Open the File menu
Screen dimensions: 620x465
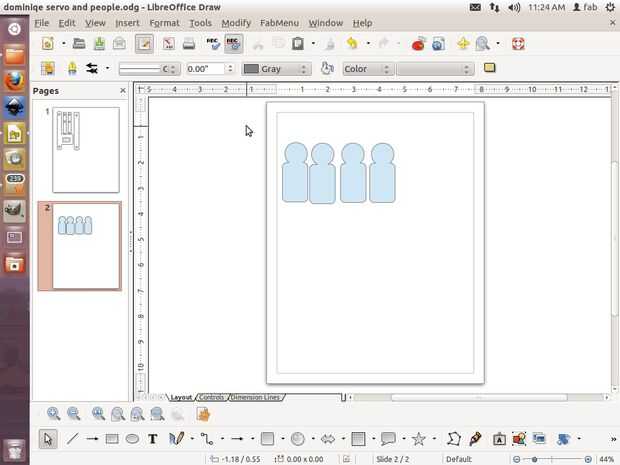(x=42, y=23)
